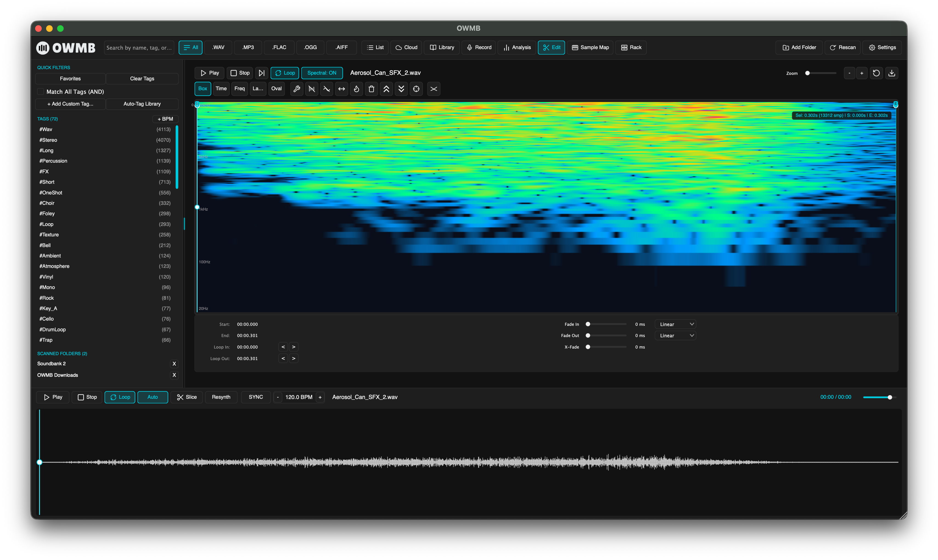Select the crosshair target tool
The width and height of the screenshot is (938, 560).
pos(416,89)
